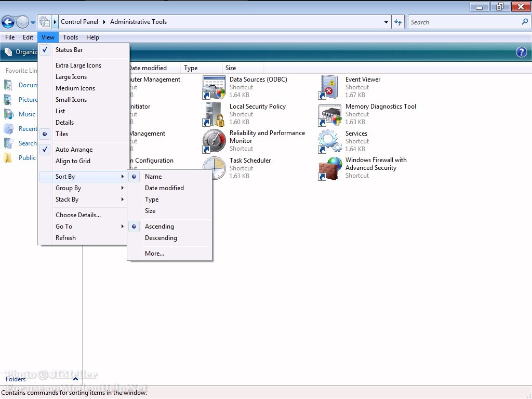
Task: Click the Documents favorite link icon
Action: click(x=8, y=85)
